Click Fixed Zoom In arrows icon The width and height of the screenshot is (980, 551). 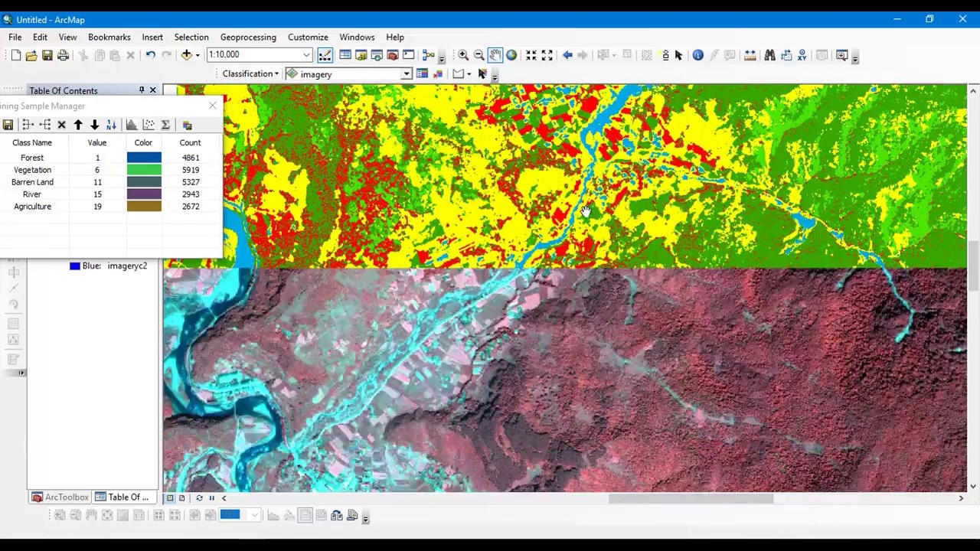531,55
